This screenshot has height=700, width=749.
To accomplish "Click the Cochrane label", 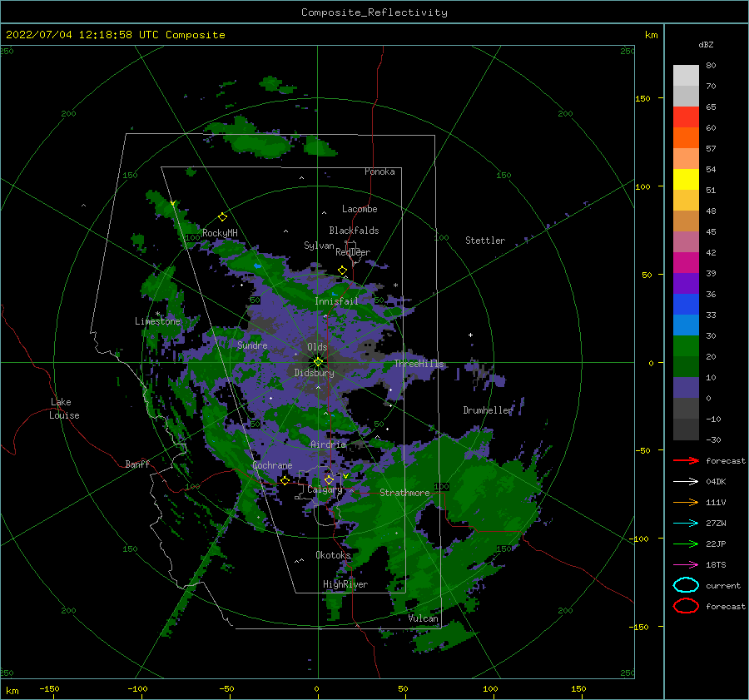I will click(272, 465).
